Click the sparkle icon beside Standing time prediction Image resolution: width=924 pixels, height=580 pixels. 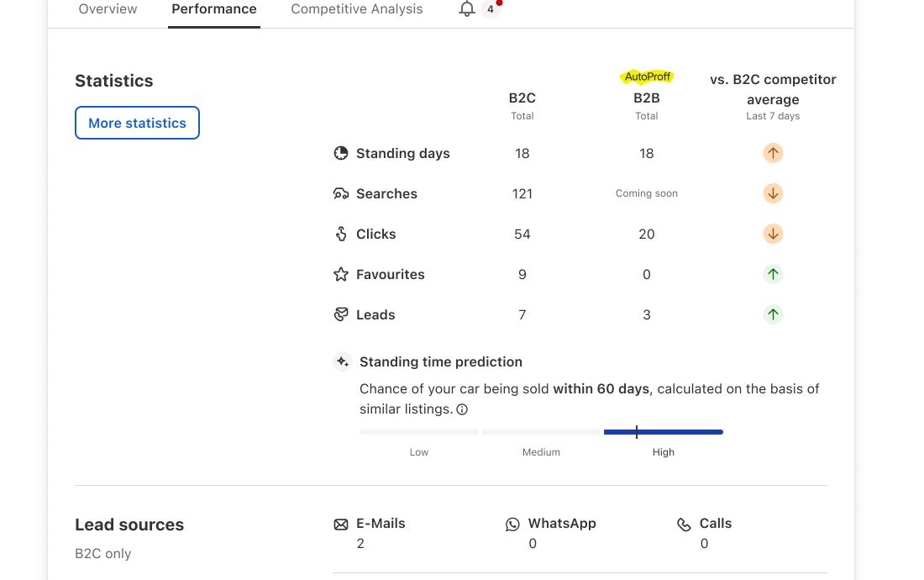pos(343,361)
